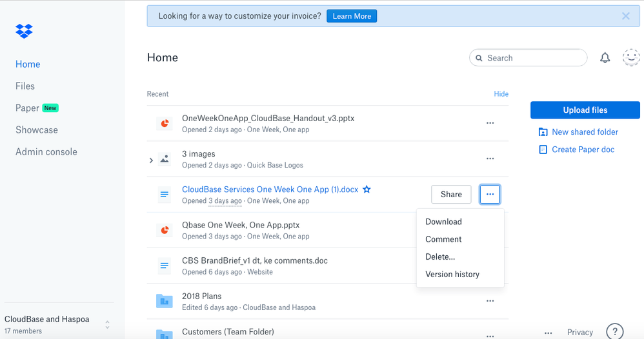Click the Upload files button
This screenshot has width=644, height=339.
585,110
